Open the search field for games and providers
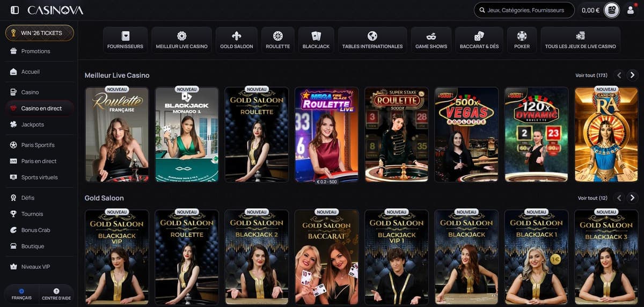Viewport: 644px width, 307px height. point(524,10)
